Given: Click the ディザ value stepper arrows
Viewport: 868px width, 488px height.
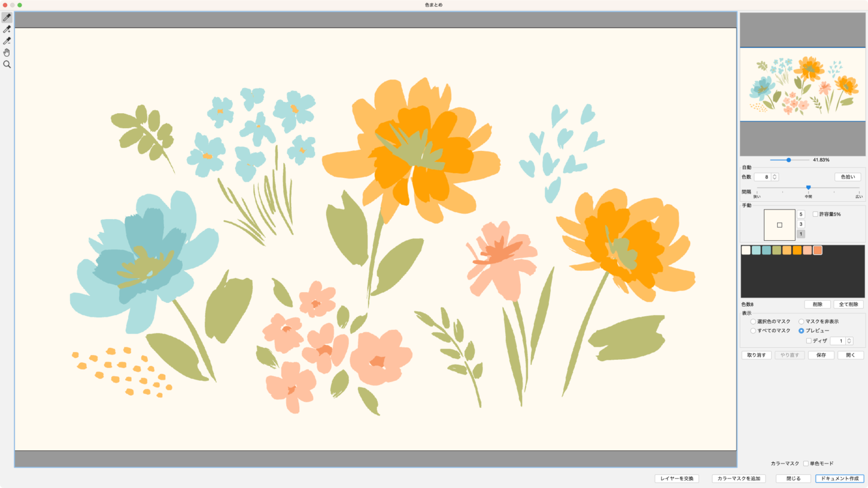Looking at the screenshot, I should click(849, 341).
